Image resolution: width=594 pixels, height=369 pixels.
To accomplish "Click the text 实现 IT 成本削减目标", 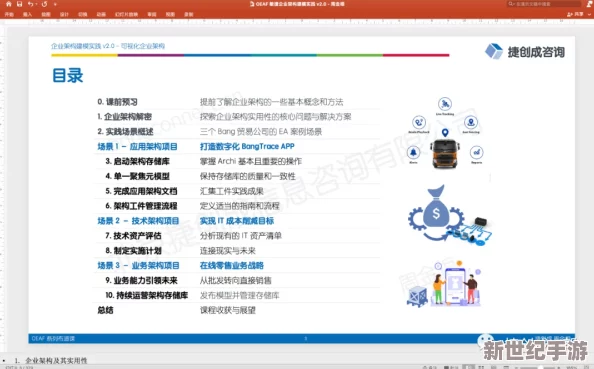I will point(237,221).
